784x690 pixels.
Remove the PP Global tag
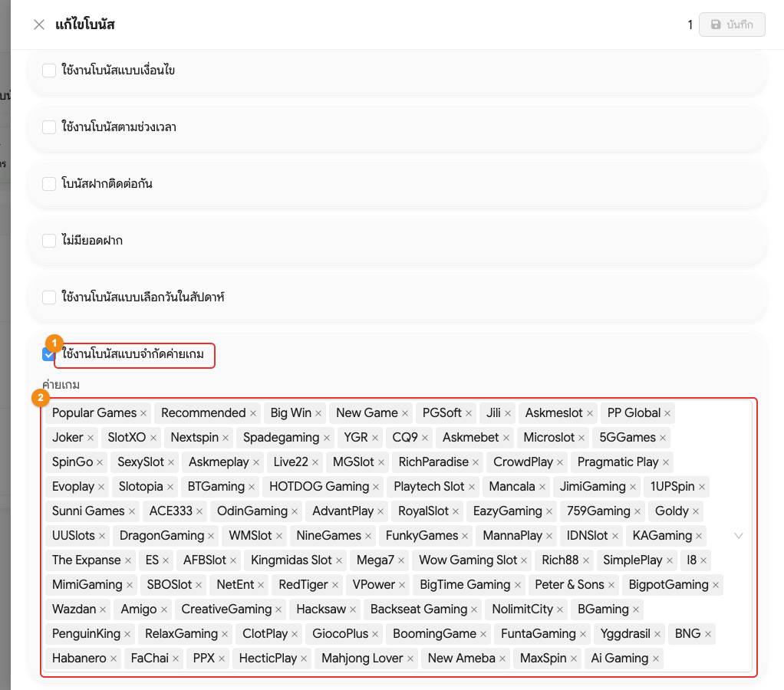tap(667, 413)
